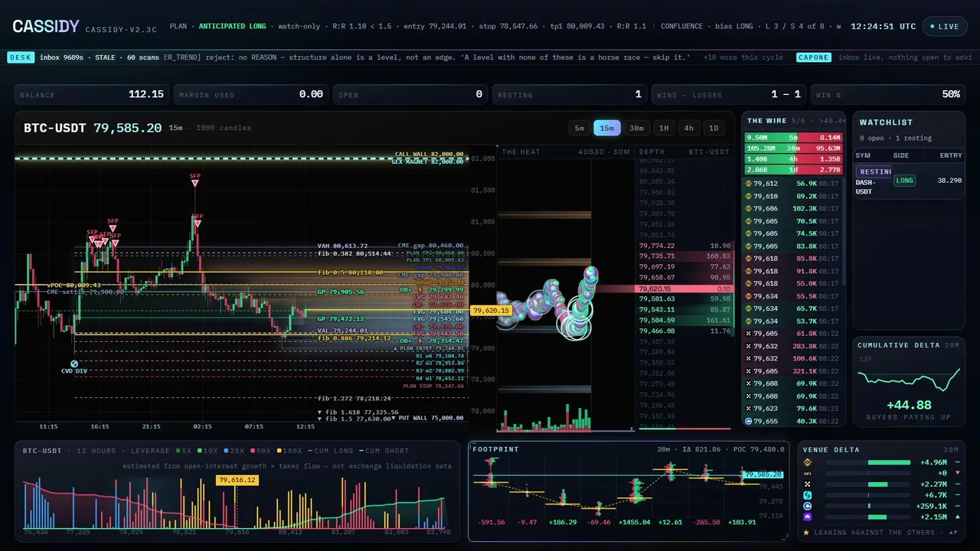Image resolution: width=980 pixels, height=551 pixels.
Task: Click X exchange icon on 79,623 wire row
Action: coord(749,409)
